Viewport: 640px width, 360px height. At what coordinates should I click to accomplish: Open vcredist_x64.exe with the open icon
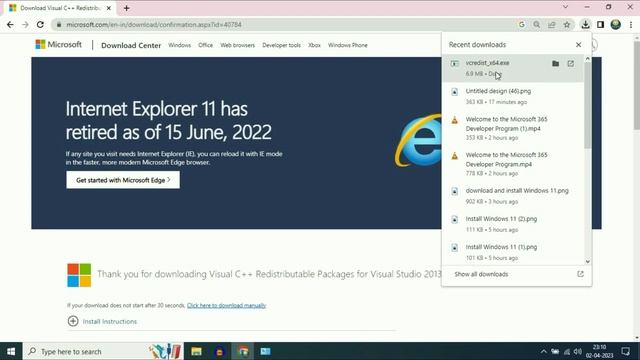[x=571, y=63]
